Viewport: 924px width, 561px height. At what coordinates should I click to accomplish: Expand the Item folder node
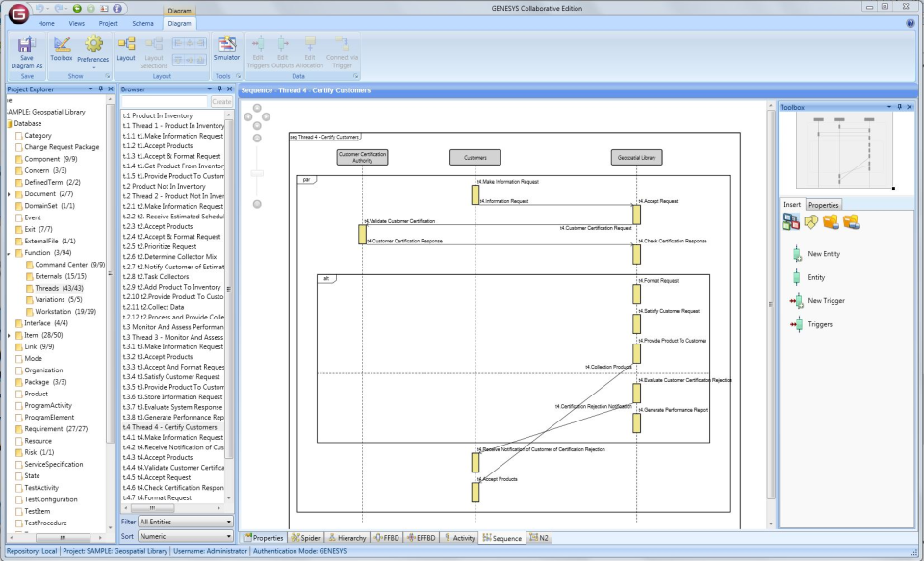pyautogui.click(x=9, y=335)
